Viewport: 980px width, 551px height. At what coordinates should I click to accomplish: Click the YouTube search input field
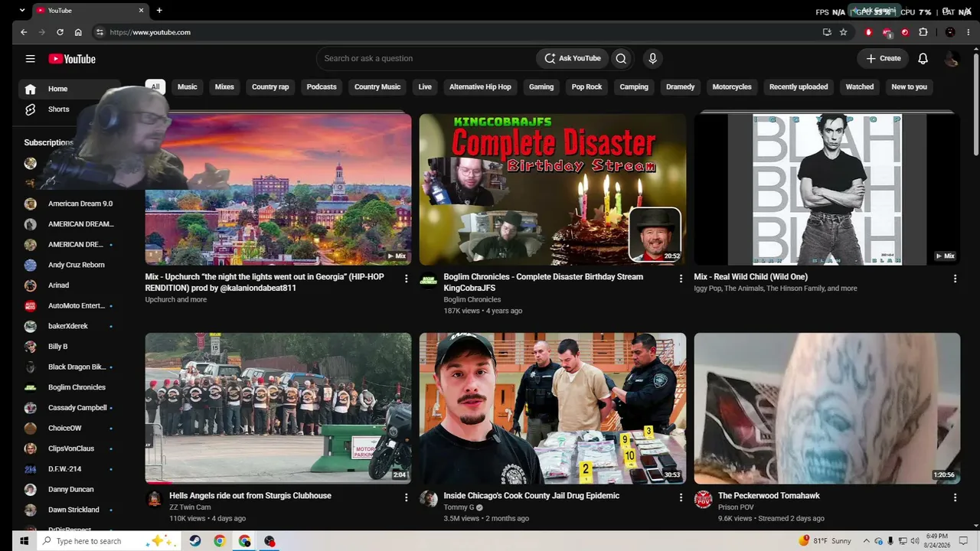427,58
